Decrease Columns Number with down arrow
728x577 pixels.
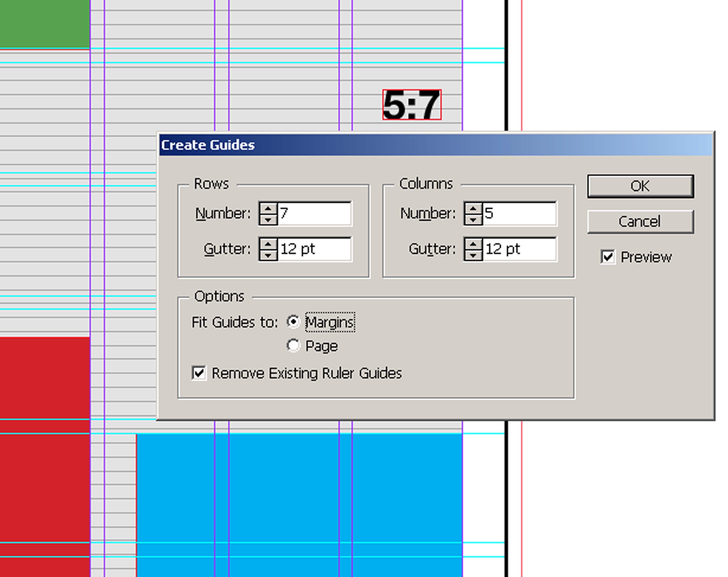tap(473, 220)
